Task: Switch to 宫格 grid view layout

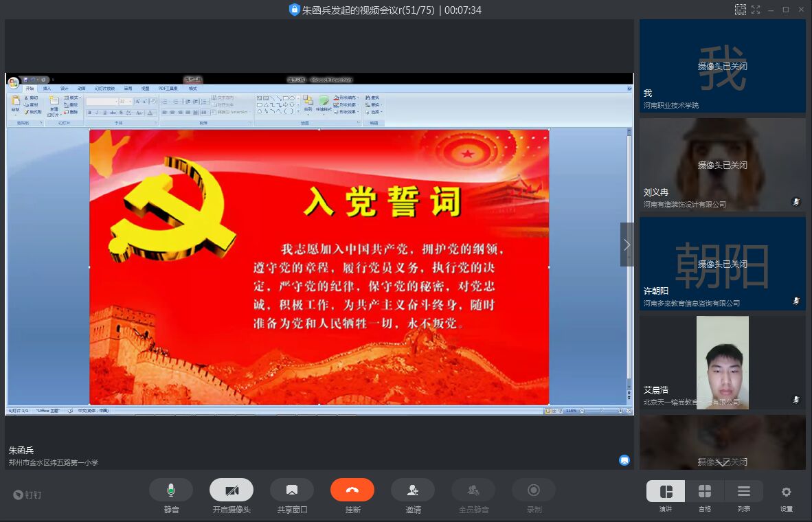Action: (705, 491)
